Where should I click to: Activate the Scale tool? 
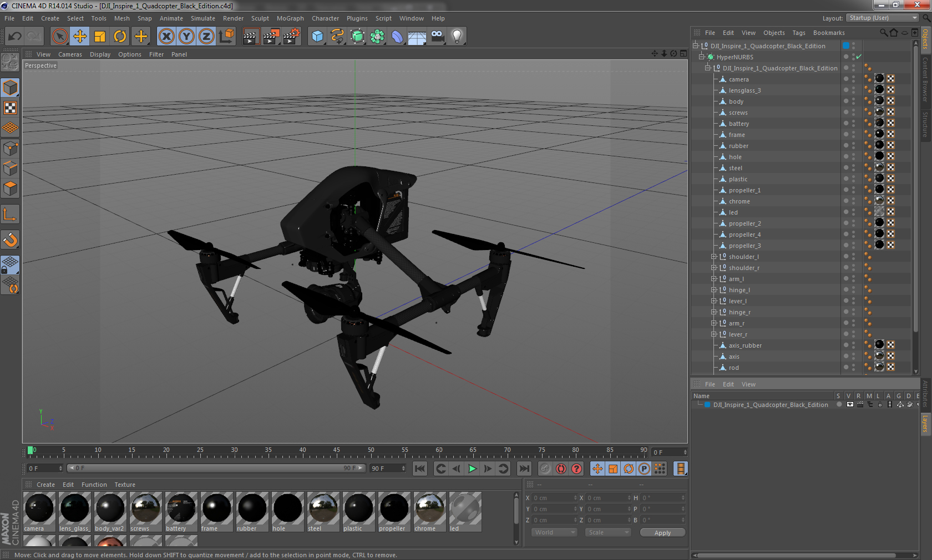click(100, 37)
